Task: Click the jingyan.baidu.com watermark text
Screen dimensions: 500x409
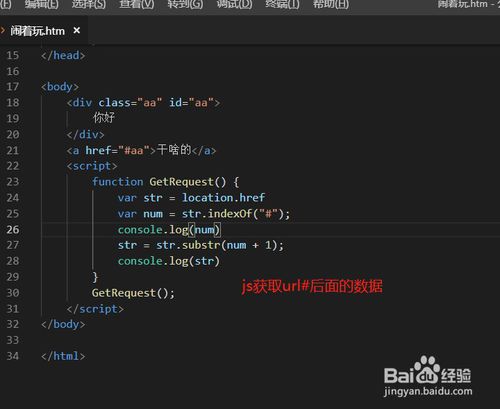Action: click(428, 391)
